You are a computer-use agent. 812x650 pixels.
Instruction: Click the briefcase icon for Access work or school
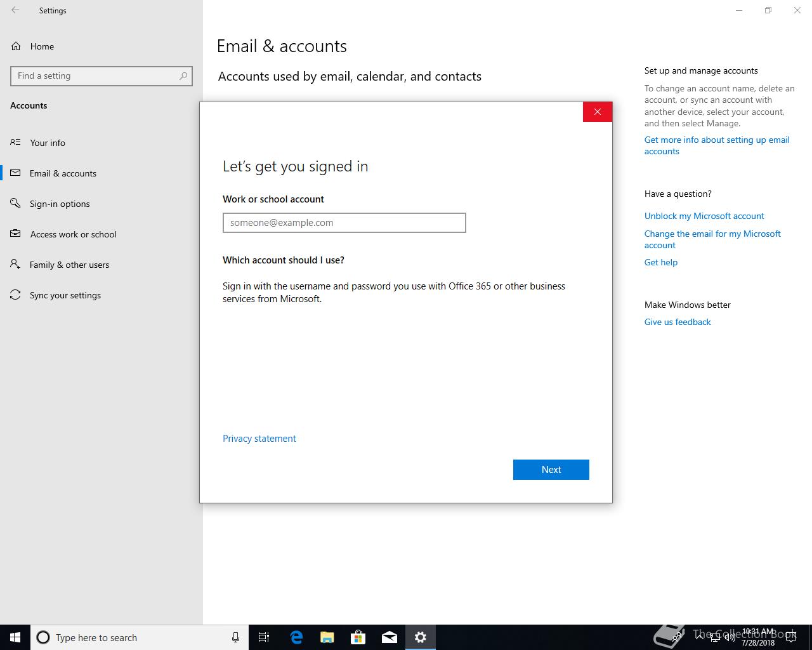[15, 234]
